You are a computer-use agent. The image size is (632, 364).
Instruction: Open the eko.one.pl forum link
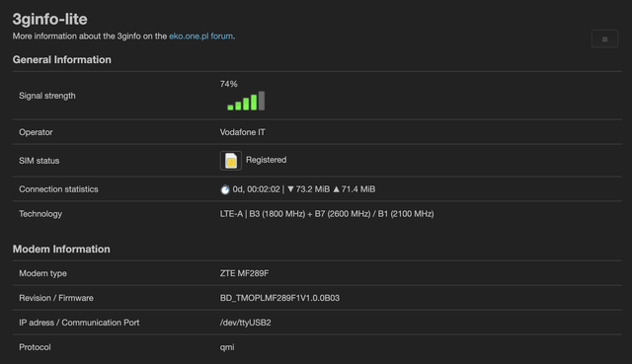pyautogui.click(x=200, y=36)
